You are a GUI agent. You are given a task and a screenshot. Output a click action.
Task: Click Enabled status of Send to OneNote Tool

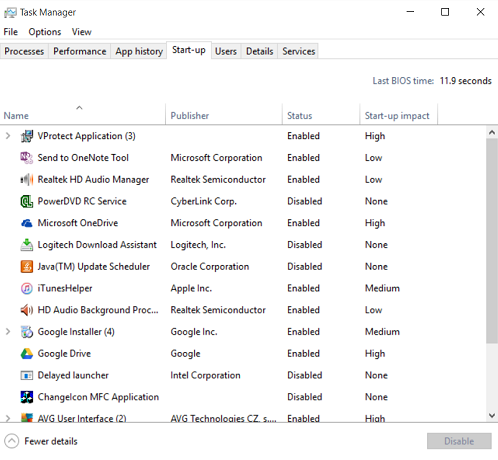coord(303,158)
